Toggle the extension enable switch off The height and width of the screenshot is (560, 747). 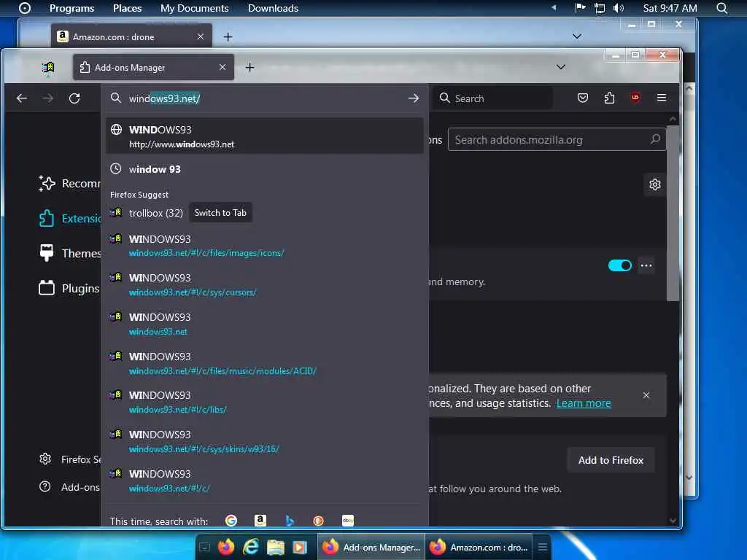(x=620, y=265)
